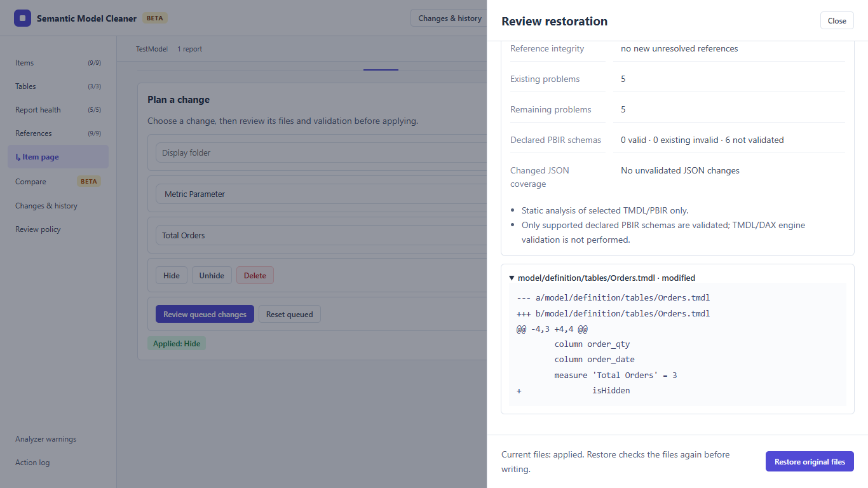Click the '+ isHidden' added diff line
Viewport: 868px width, 488px height.
(x=573, y=391)
